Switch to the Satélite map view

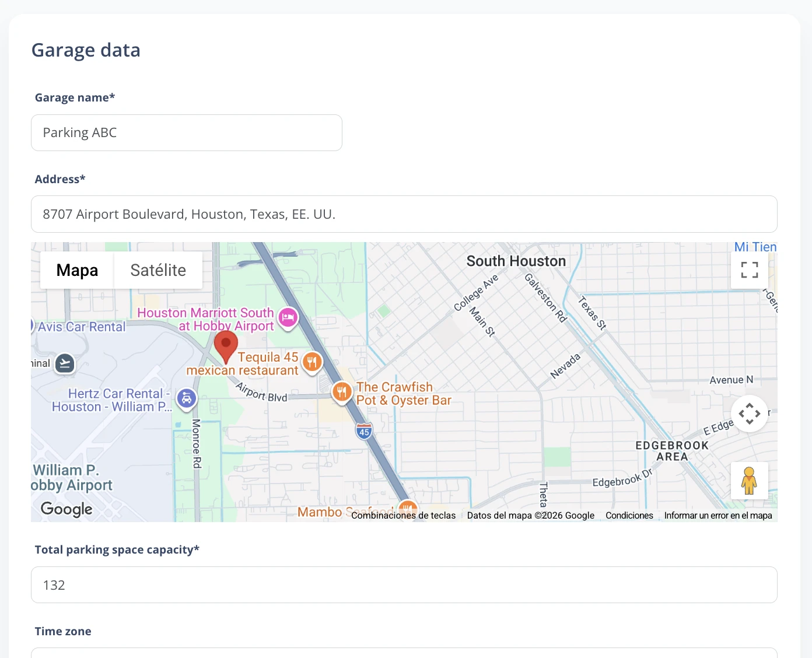(x=158, y=270)
